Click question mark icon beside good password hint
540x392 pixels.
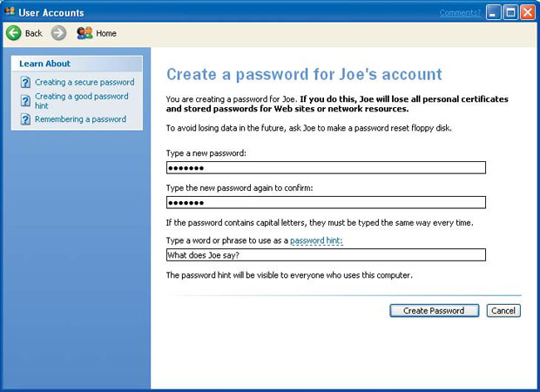[x=26, y=101]
